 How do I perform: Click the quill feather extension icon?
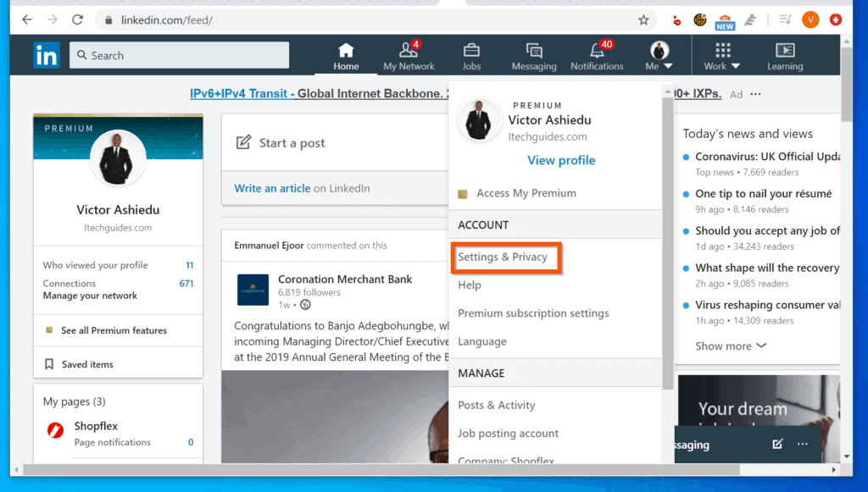point(750,20)
